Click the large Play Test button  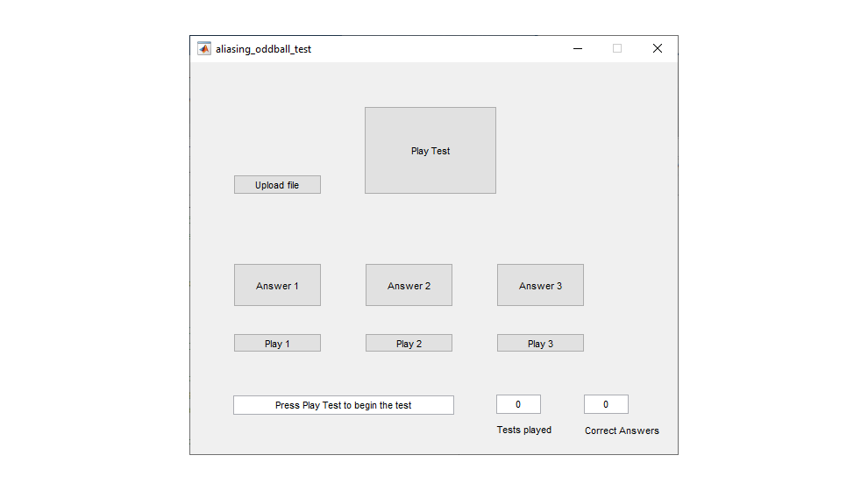(x=430, y=151)
